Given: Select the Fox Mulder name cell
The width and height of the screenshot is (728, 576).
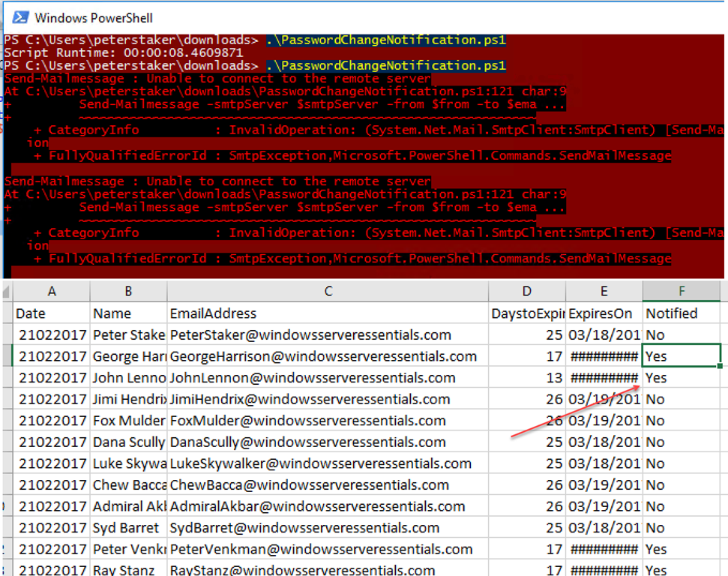Looking at the screenshot, I should coord(128,421).
